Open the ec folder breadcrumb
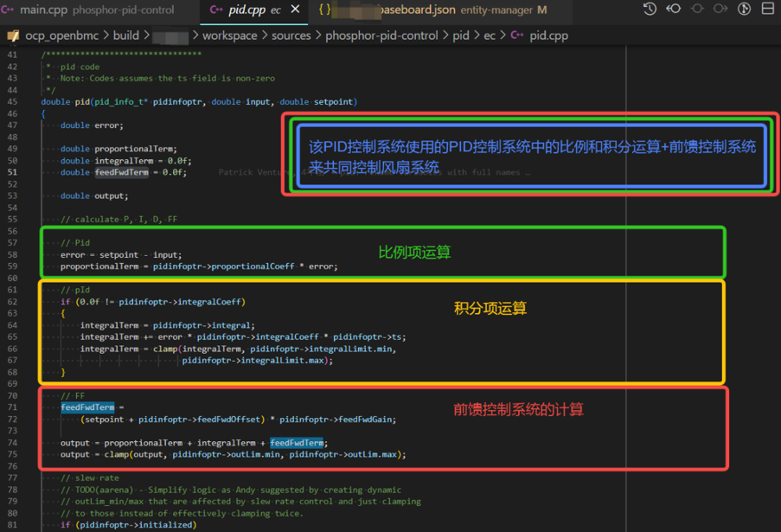 tap(490, 35)
